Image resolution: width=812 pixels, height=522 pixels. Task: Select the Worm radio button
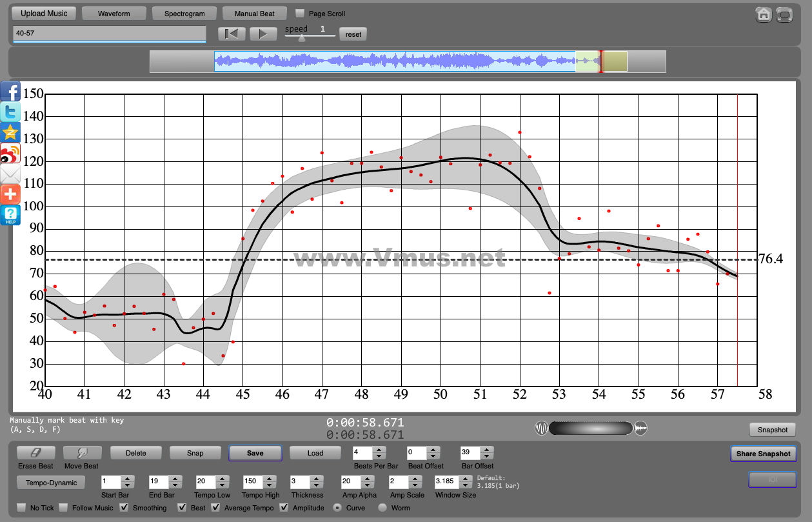point(382,508)
